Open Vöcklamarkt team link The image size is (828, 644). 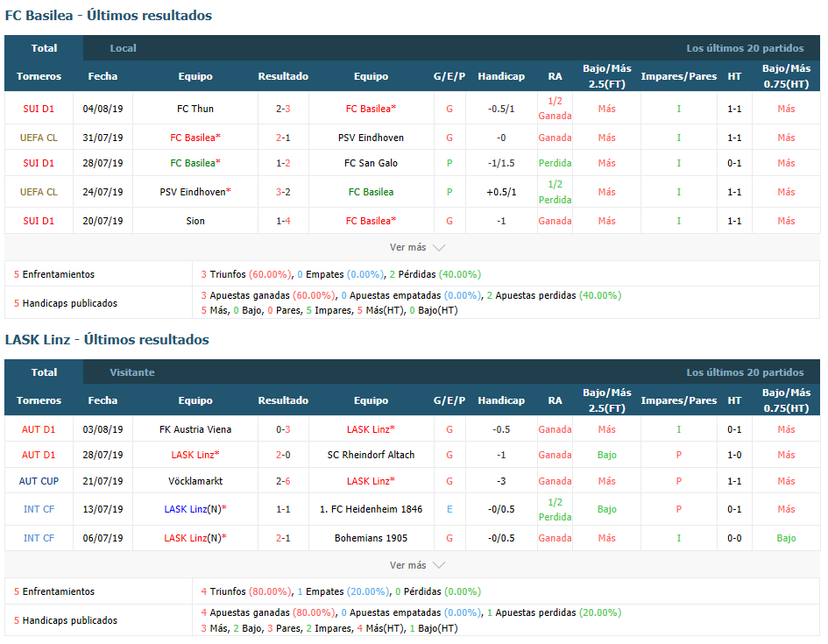pyautogui.click(x=195, y=481)
